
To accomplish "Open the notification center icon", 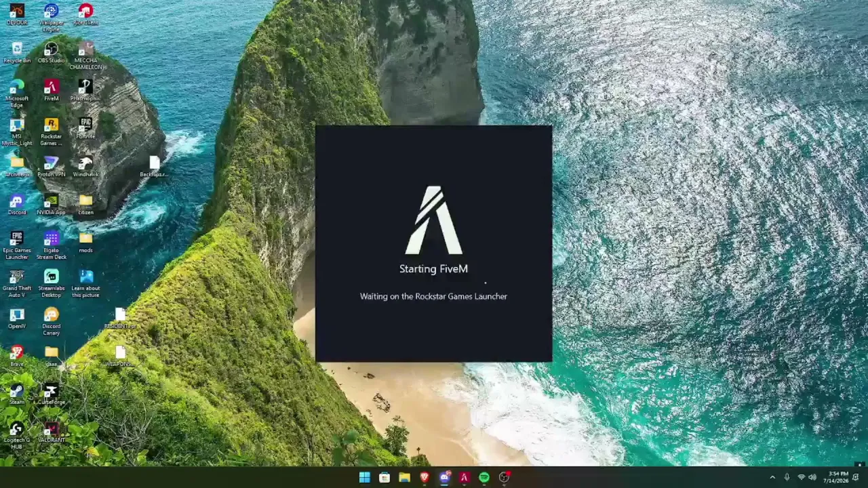I will [x=856, y=477].
